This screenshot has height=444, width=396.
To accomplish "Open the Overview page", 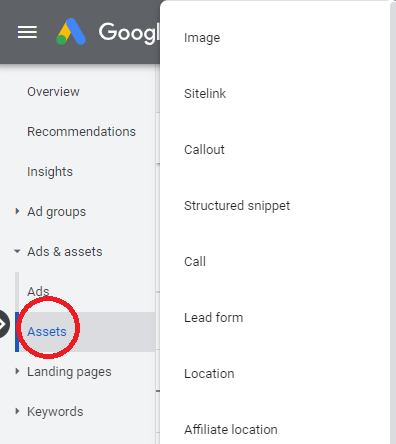I will click(53, 92).
